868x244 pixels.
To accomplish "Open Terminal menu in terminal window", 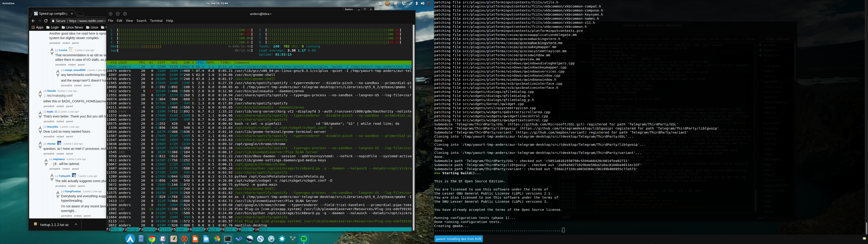I will tap(156, 21).
